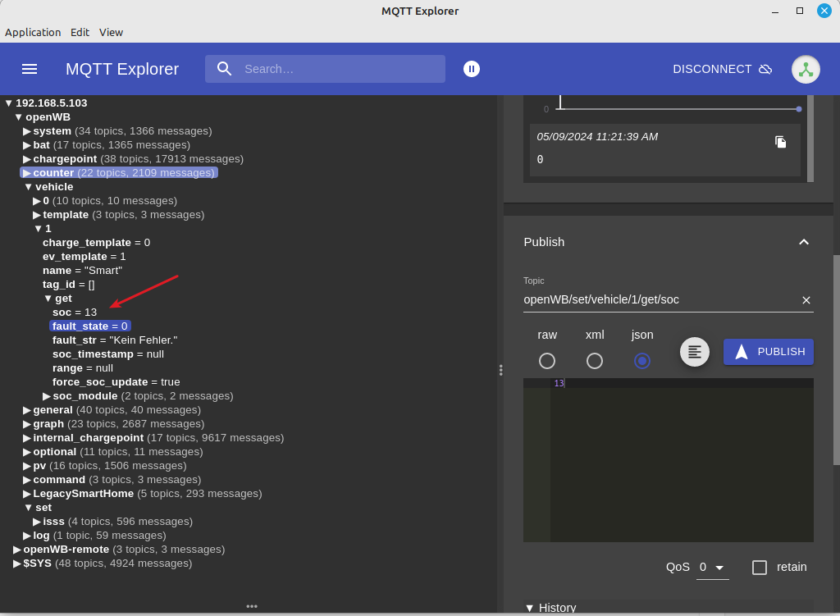Select the range = null topic
The height and width of the screenshot is (616, 840).
click(x=83, y=368)
